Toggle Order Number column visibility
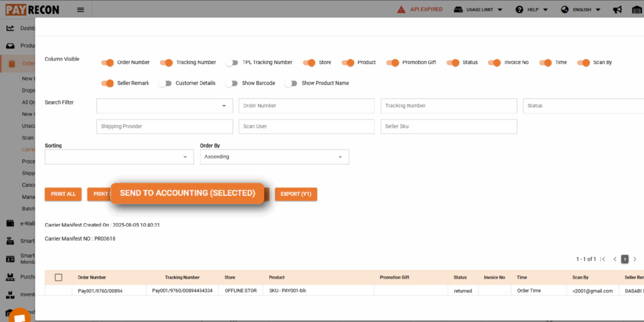 coord(107,63)
